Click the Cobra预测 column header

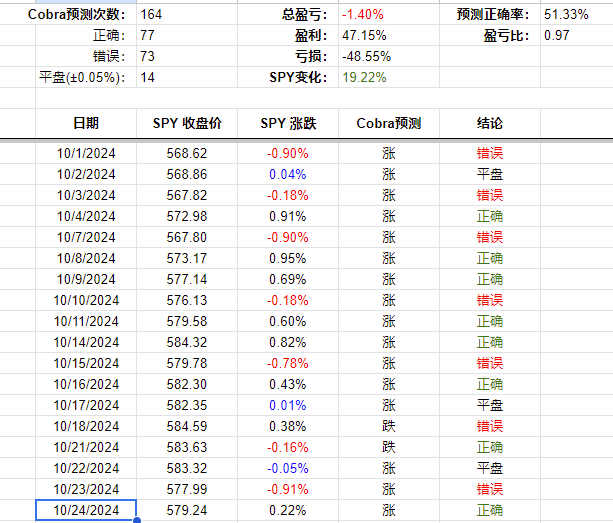[x=389, y=123]
